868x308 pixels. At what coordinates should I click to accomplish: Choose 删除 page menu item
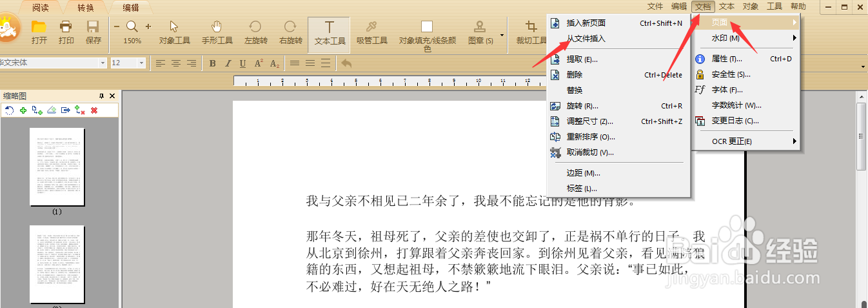pos(618,75)
